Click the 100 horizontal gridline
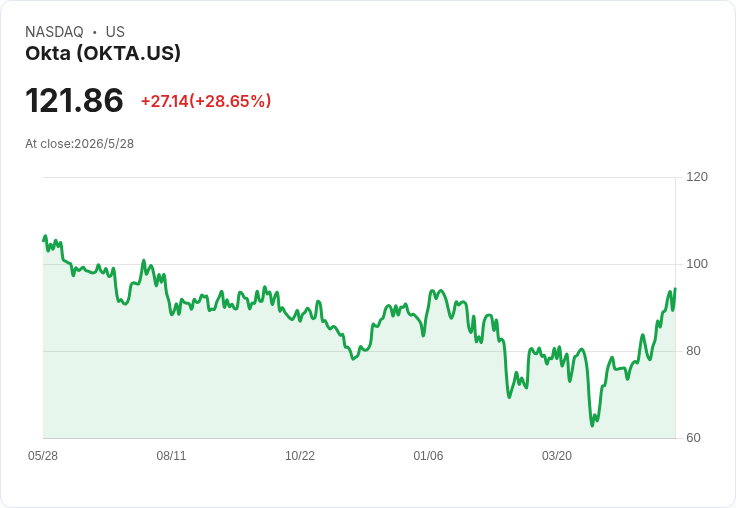 coord(359,264)
